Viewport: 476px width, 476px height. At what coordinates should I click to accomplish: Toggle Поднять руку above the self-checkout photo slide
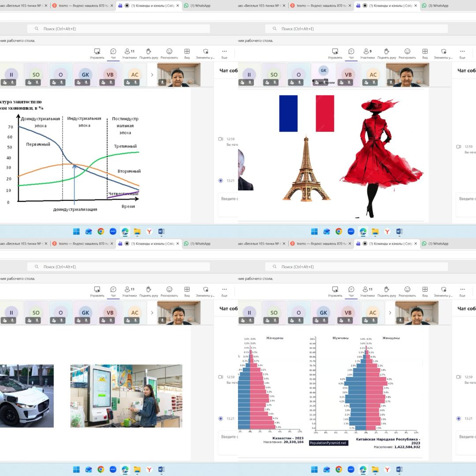pyautogui.click(x=149, y=291)
